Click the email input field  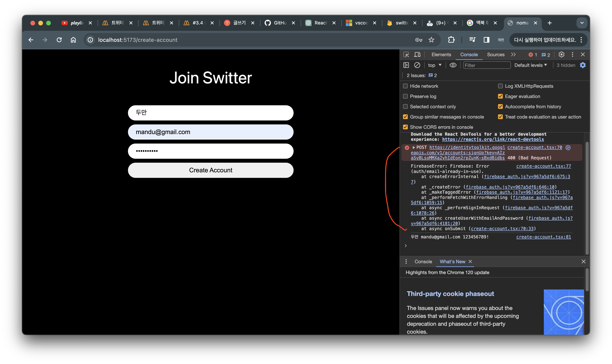(x=210, y=132)
